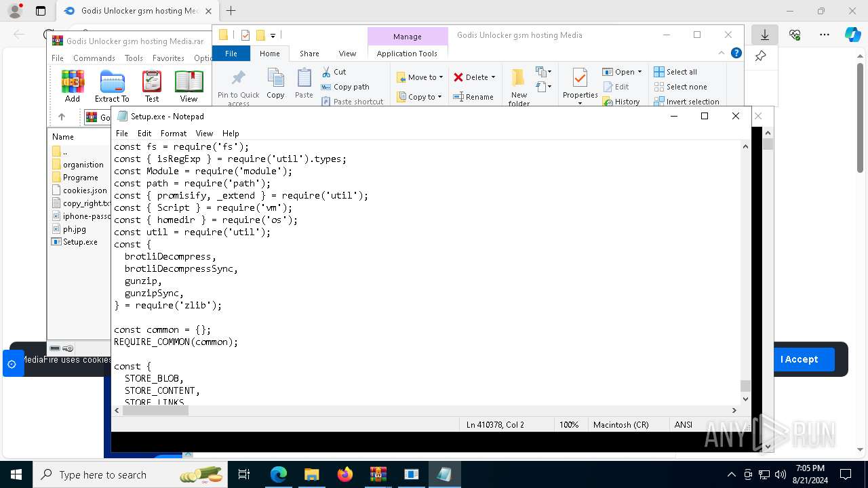The height and width of the screenshot is (488, 868).
Task: Open WinRAR from taskbar
Action: tap(378, 474)
